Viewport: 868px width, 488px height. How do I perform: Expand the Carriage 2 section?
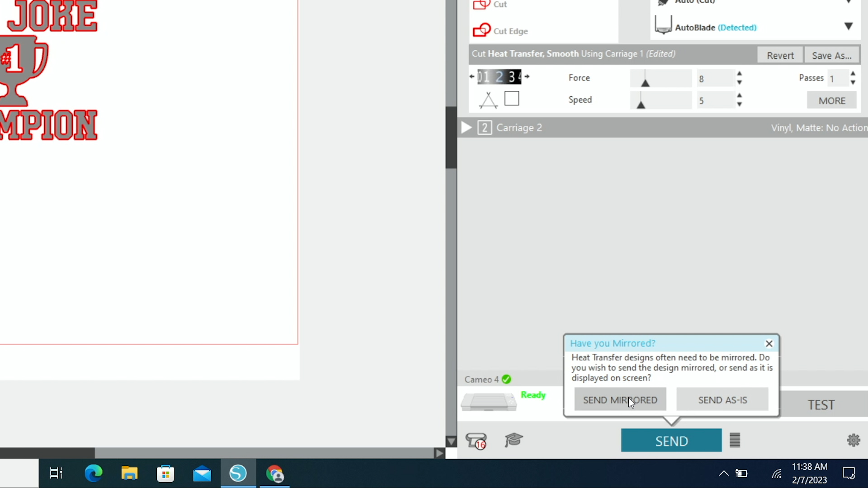pos(466,128)
